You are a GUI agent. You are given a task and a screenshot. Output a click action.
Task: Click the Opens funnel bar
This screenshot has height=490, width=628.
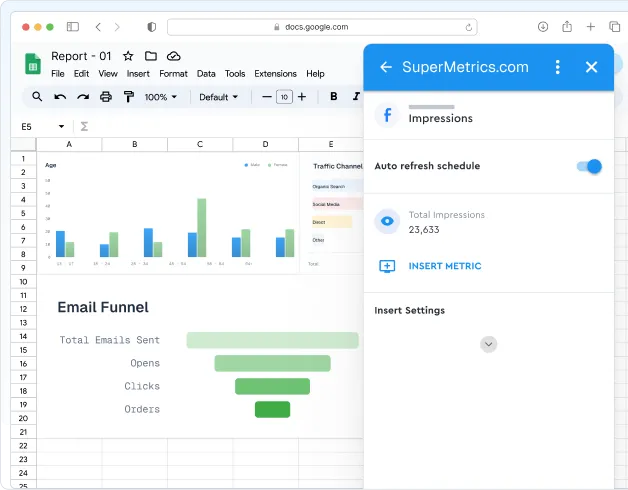(x=272, y=363)
